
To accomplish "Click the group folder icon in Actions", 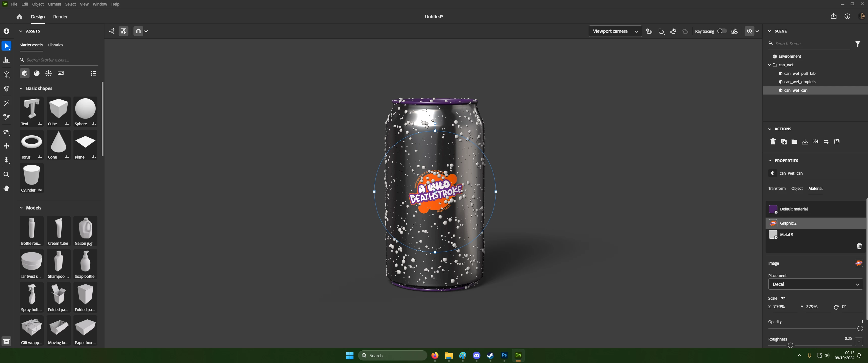I will 794,142.
